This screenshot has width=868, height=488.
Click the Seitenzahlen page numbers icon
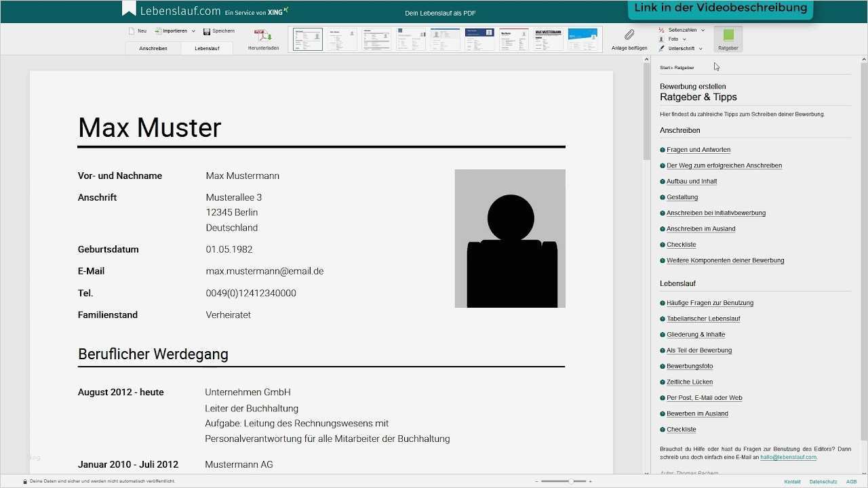(x=662, y=30)
